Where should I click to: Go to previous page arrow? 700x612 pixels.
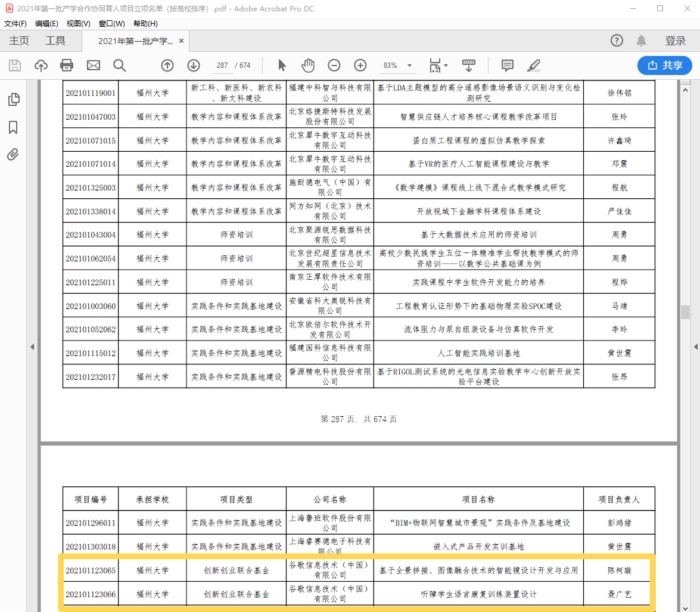click(x=167, y=65)
